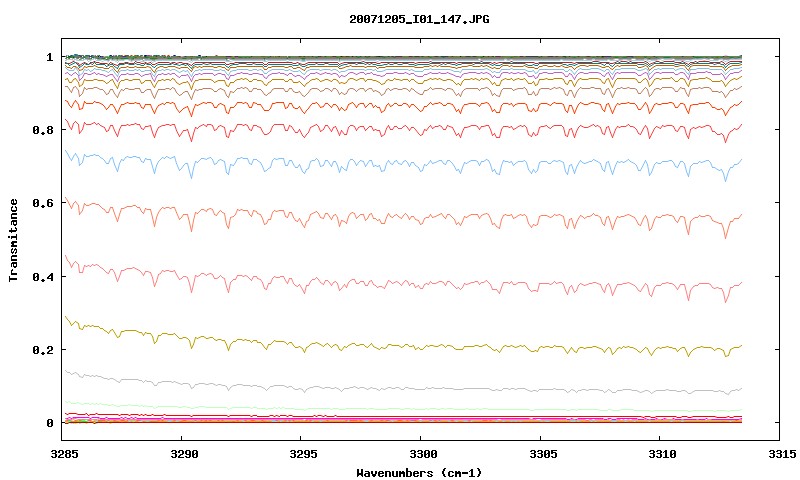
Task: Click the y-axis tick label 0.6
Action: (43, 203)
